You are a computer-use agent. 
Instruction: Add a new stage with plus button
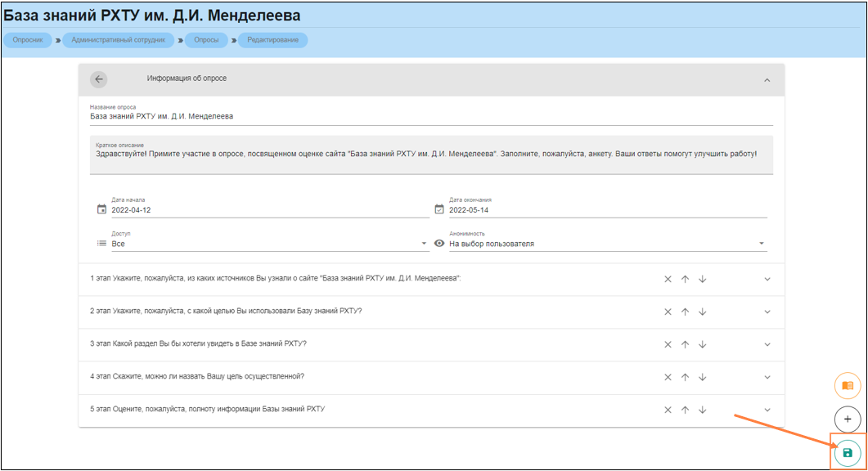848,419
